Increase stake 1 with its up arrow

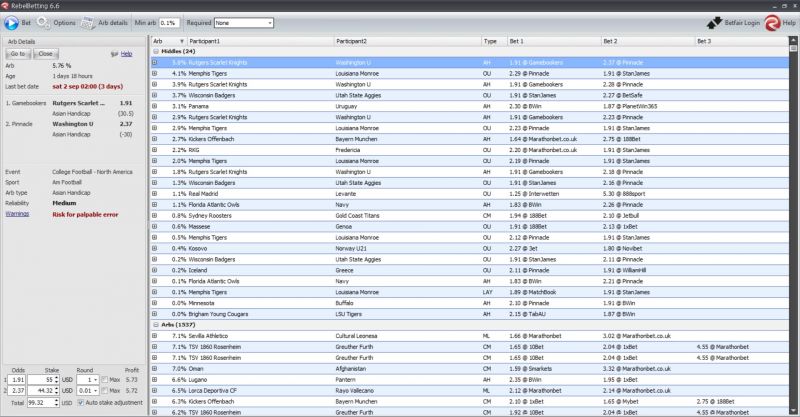57,378
